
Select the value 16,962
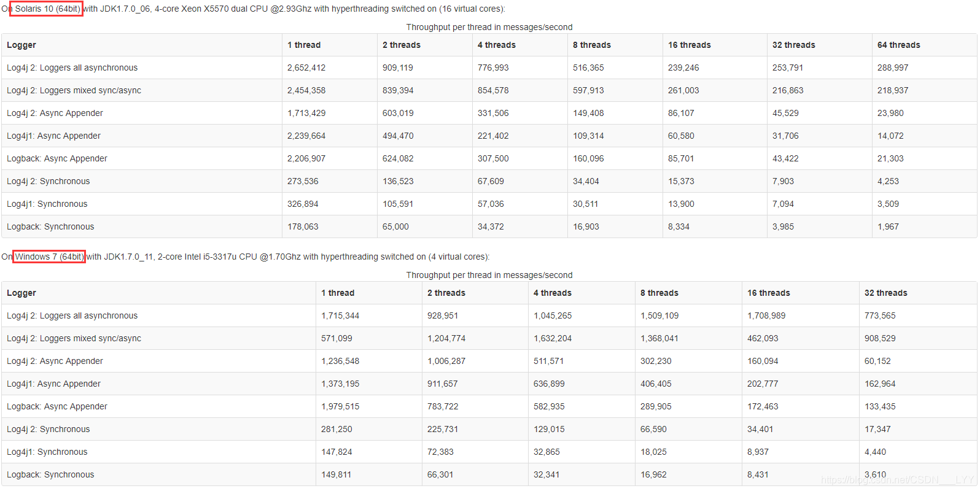coord(653,474)
